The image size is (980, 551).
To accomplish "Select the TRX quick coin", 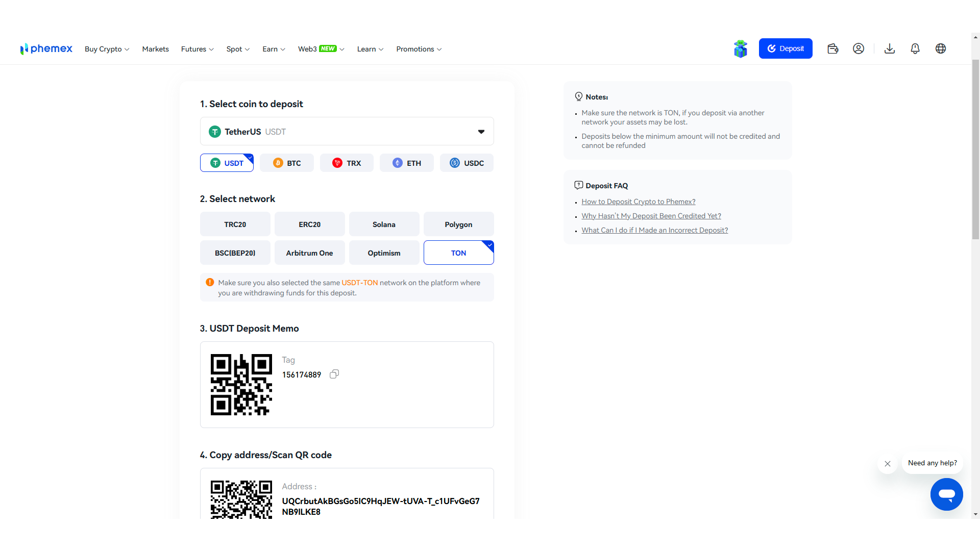I will 347,163.
